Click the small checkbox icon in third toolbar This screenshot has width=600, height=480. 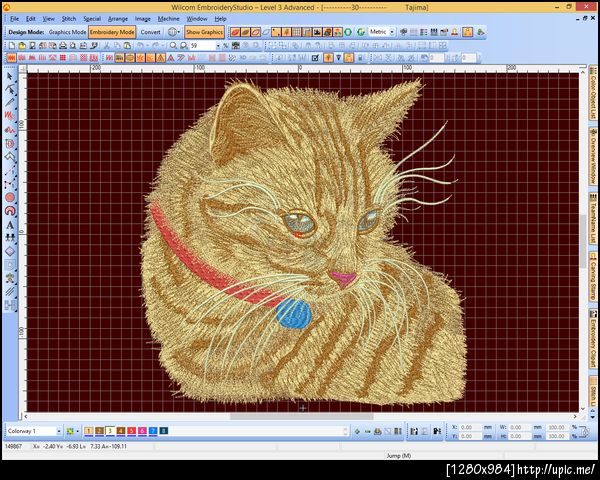(315, 58)
